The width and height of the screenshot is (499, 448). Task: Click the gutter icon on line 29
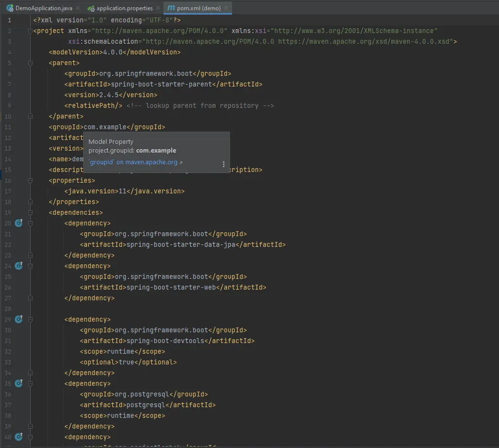[19, 319]
